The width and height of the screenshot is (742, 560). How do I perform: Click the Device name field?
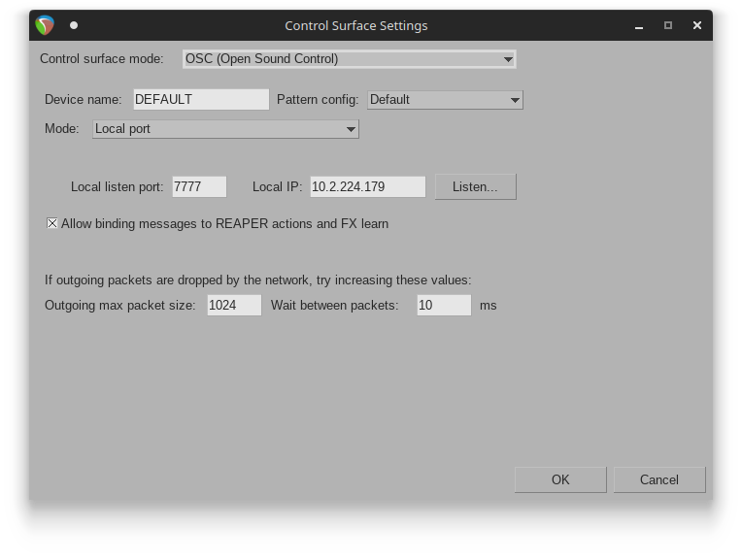[201, 100]
